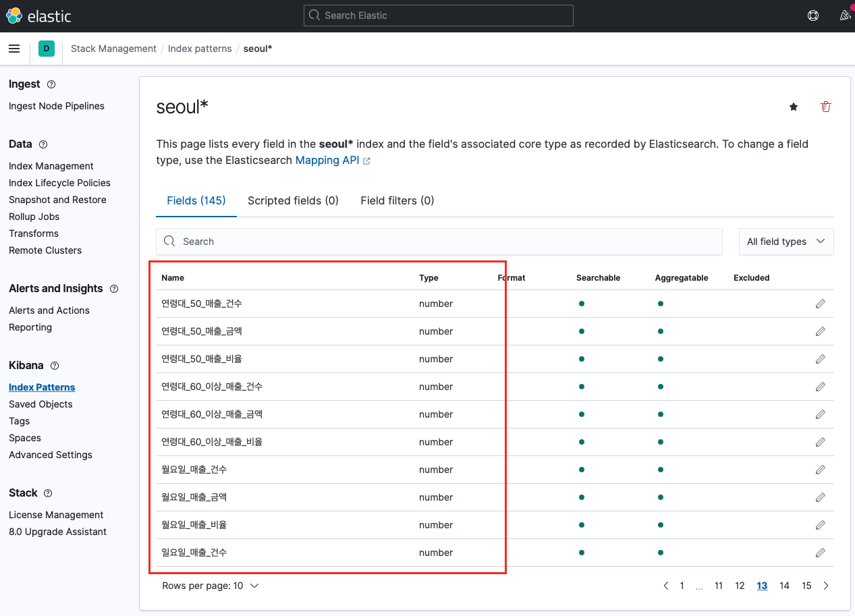Viewport: 855px width, 616px height.
Task: Go to next page arrow in pagination
Action: 826,586
